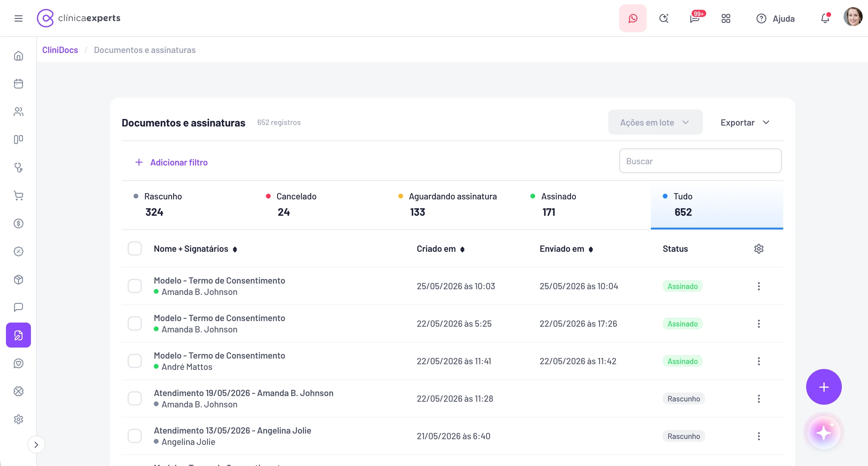Open Atendimento 19/05/2026 - Amanda B. Johnson

(x=244, y=393)
